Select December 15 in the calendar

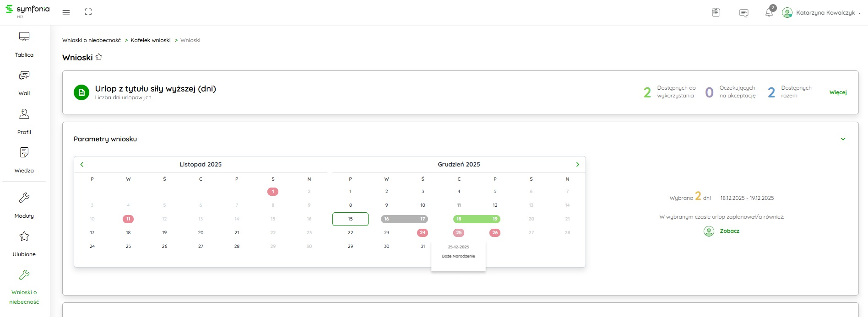click(350, 219)
